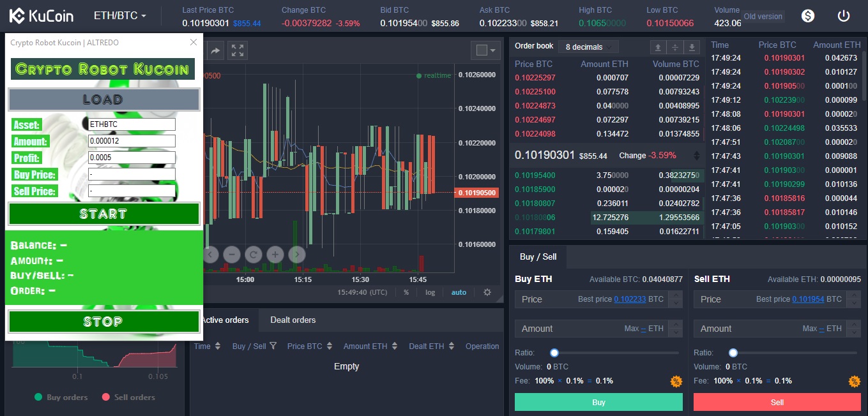
Task: Switch to Dealt orders tab
Action: 293,320
